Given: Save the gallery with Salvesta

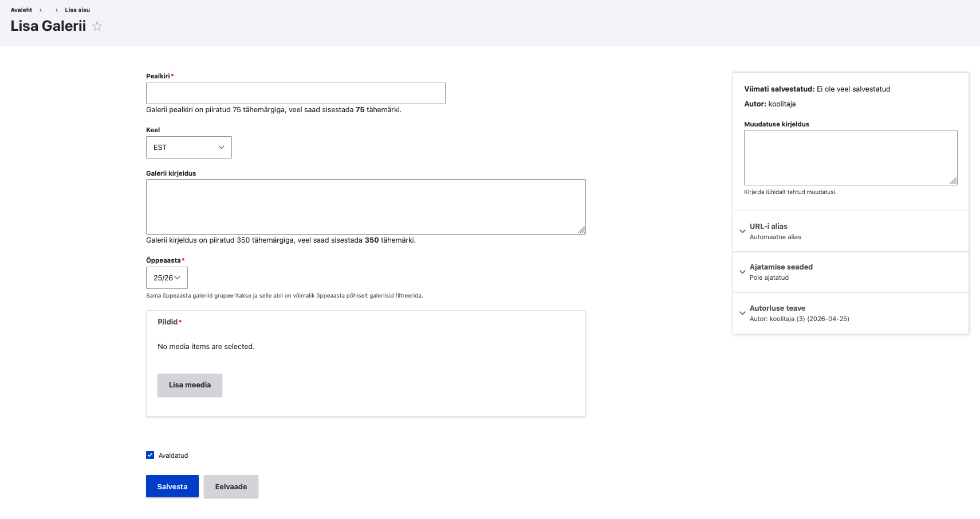Looking at the screenshot, I should [172, 486].
